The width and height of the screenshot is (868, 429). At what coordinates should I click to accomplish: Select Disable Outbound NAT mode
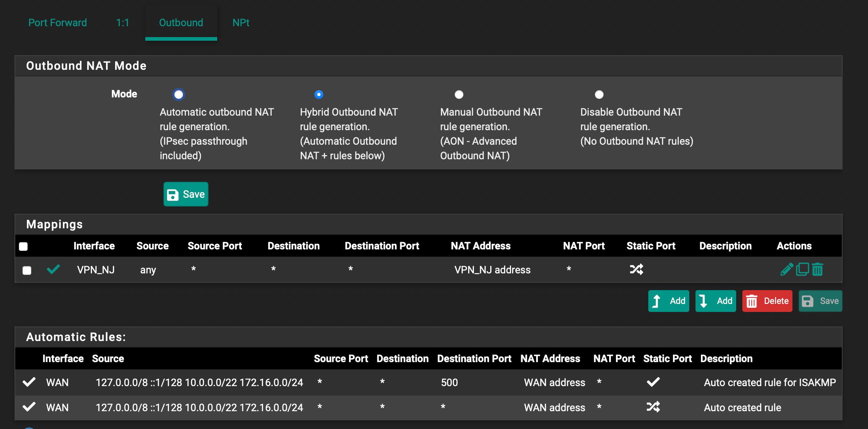599,95
